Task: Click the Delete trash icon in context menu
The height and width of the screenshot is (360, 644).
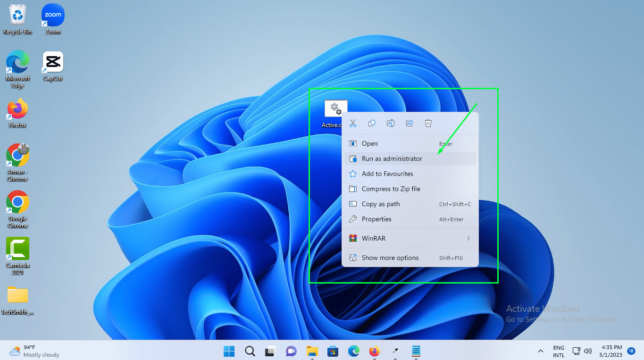Action: [428, 123]
